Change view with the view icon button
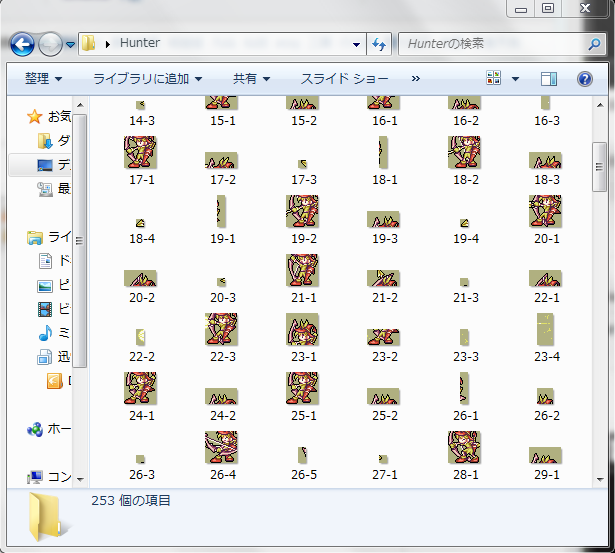Image resolution: width=615 pixels, height=553 pixels. 493,78
